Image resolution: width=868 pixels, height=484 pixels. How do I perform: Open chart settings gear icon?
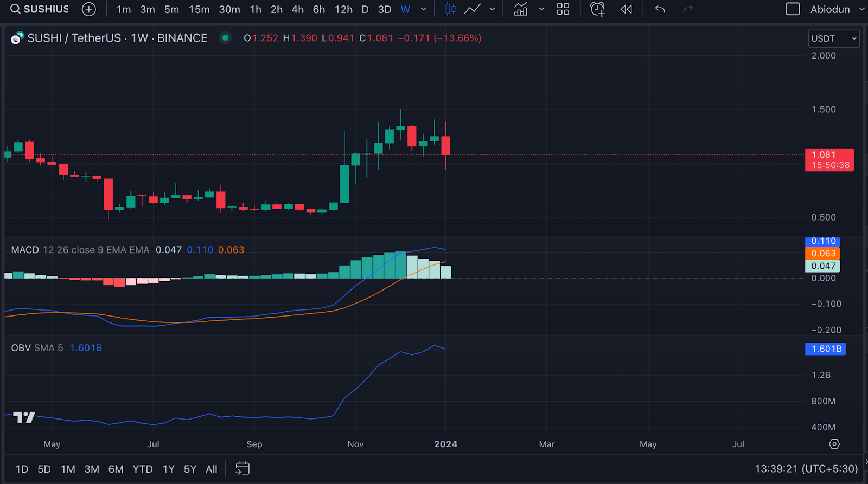(834, 444)
